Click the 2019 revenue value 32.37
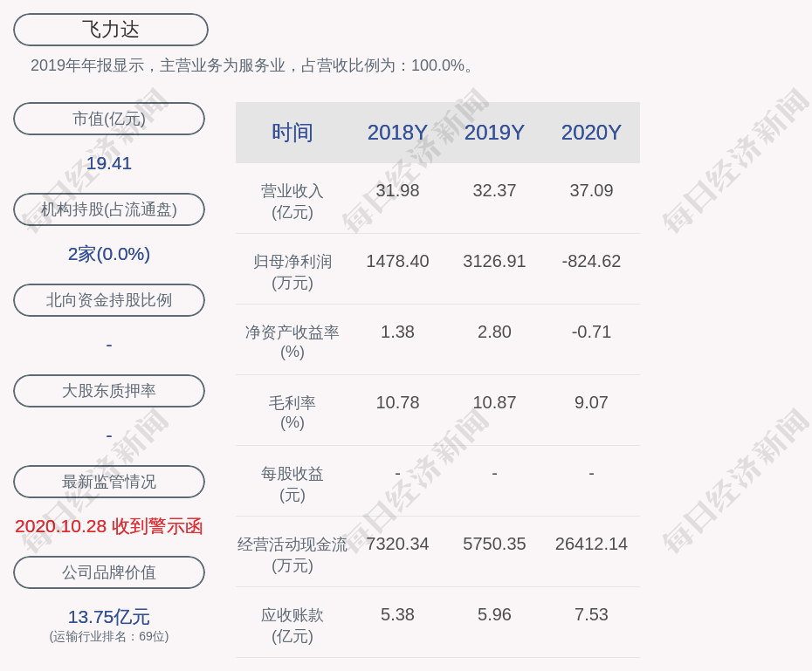 click(494, 190)
